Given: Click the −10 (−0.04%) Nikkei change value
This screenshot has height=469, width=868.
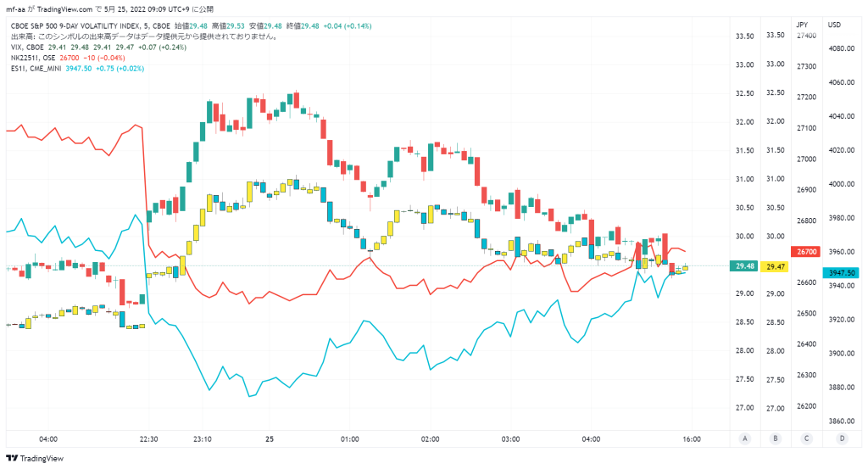Looking at the screenshot, I should [104, 58].
